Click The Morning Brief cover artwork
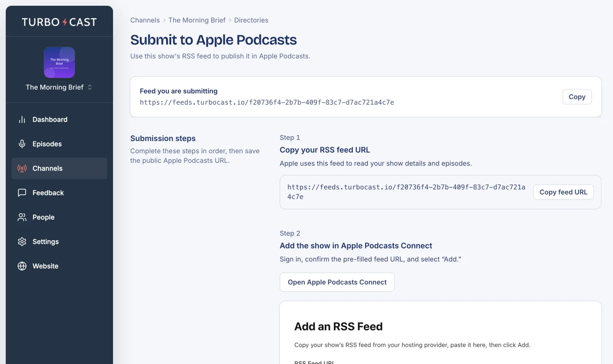Viewport: 613px width, 364px height. (59, 62)
